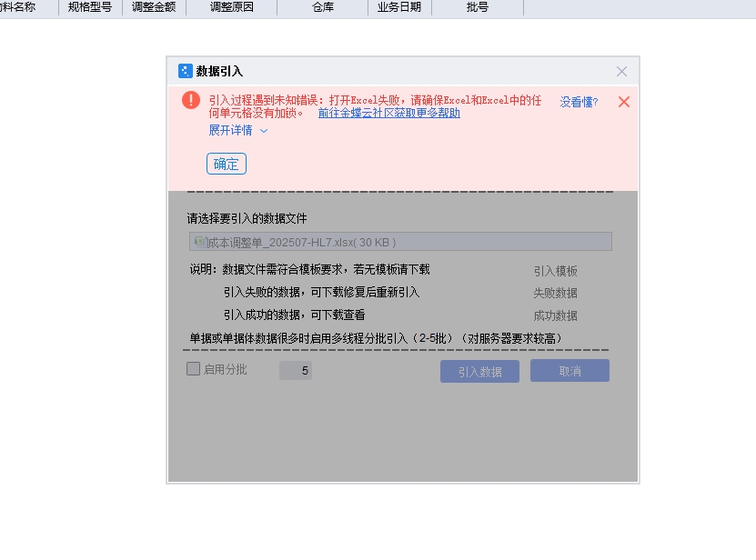Click text 数据文件需符合模板要求，若无模板请下载
The height and width of the screenshot is (560, 756).
[326, 269]
